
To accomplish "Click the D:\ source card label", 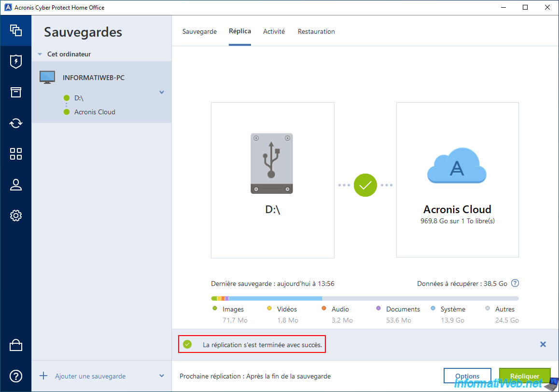I will 272,209.
